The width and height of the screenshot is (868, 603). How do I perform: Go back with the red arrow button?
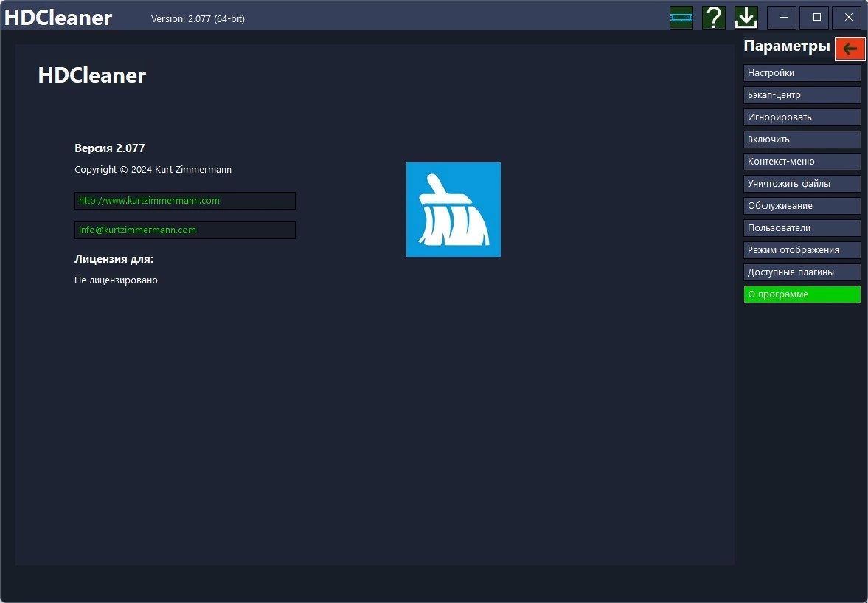850,48
